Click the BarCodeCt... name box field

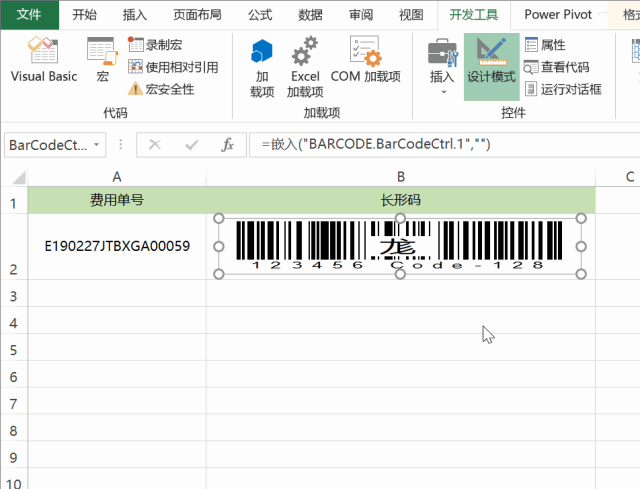point(48,144)
